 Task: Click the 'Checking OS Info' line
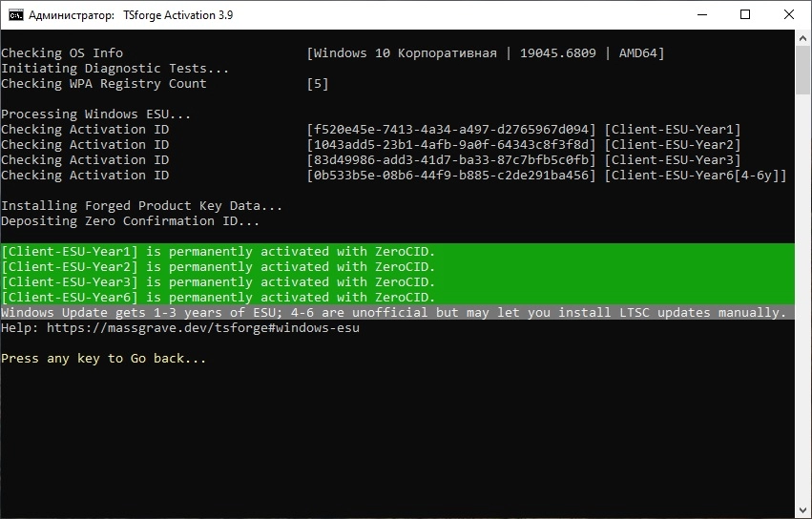(x=62, y=52)
